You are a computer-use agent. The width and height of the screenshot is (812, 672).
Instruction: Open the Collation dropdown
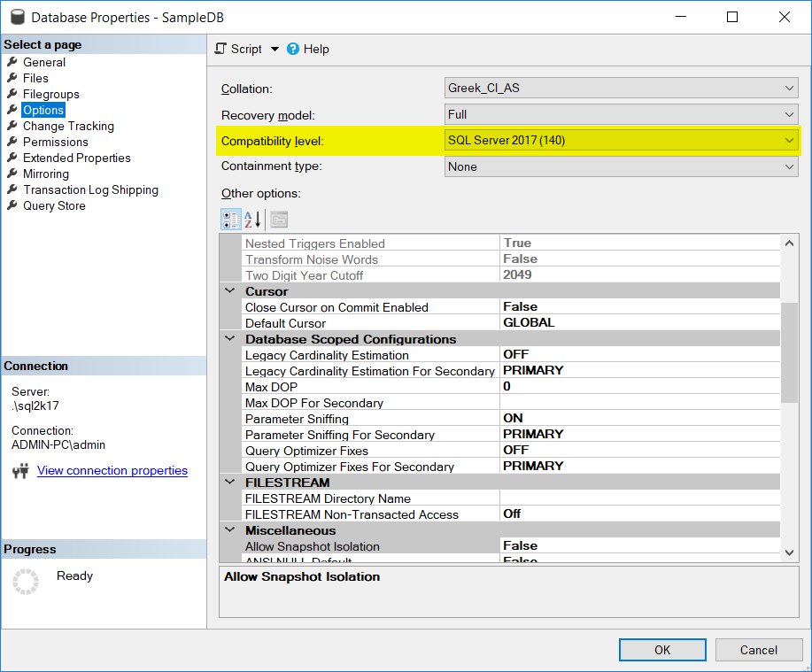621,88
